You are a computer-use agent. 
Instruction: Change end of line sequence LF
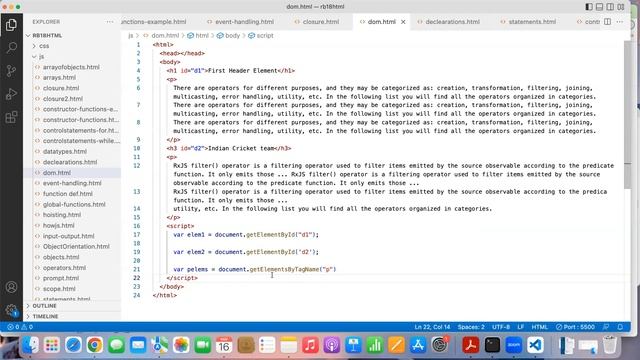(520, 327)
